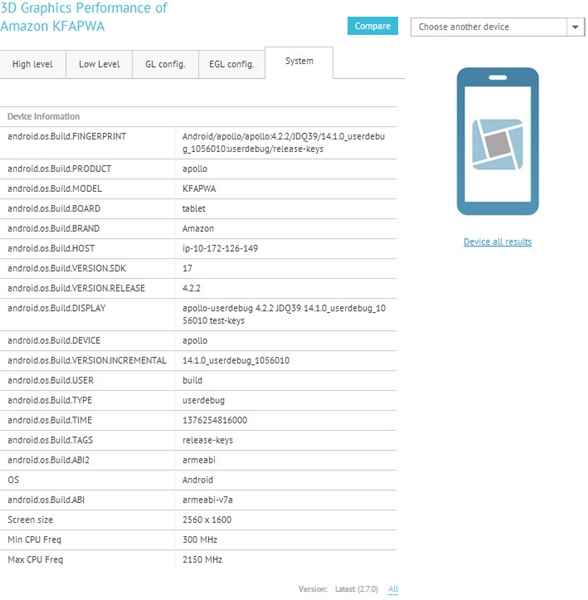
Task: Click the android.os.Build.DEVICE label
Action: [x=54, y=341]
